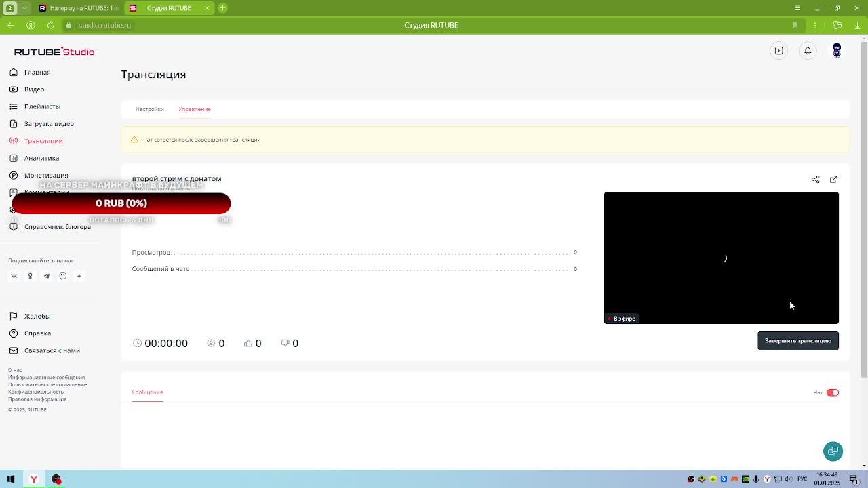Open Yandex Browser in the taskbar
868x488 pixels.
33,479
